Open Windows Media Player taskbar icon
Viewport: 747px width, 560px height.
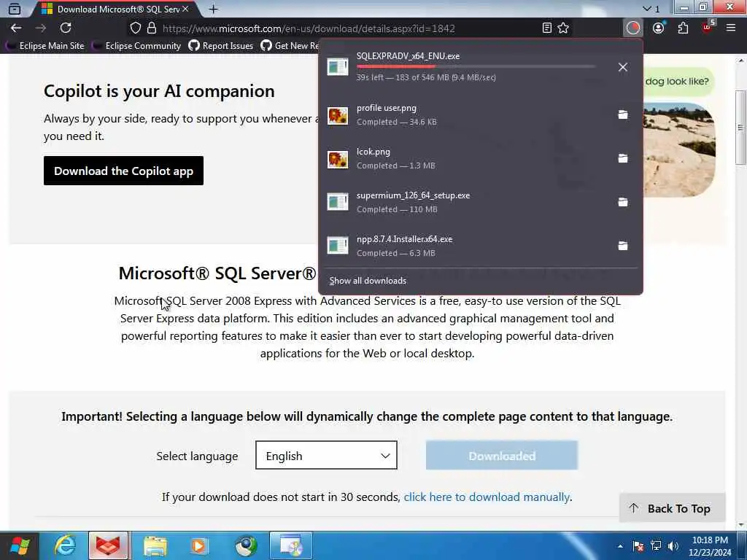(x=199, y=545)
